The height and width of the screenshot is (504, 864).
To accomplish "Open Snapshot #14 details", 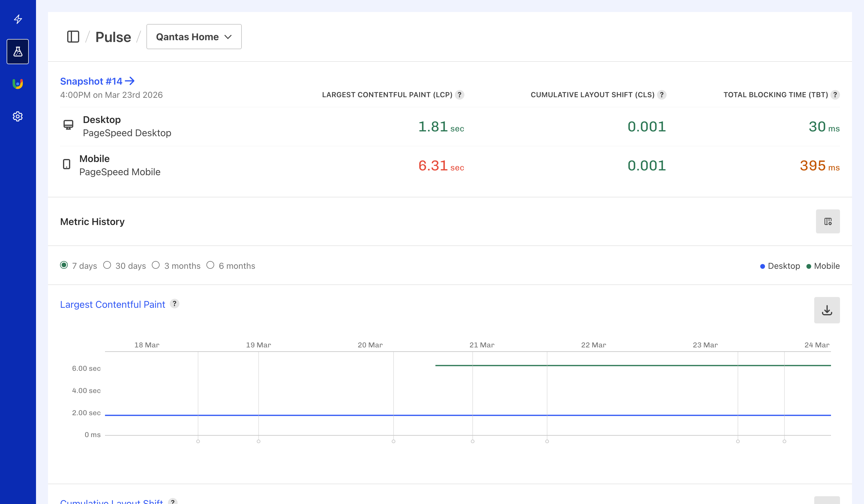I will pyautogui.click(x=97, y=81).
